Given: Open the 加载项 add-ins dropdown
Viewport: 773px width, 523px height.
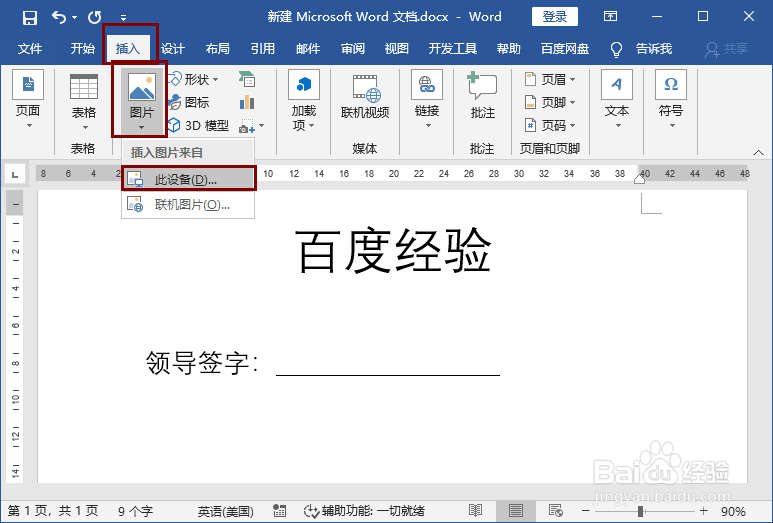Looking at the screenshot, I should (x=304, y=101).
